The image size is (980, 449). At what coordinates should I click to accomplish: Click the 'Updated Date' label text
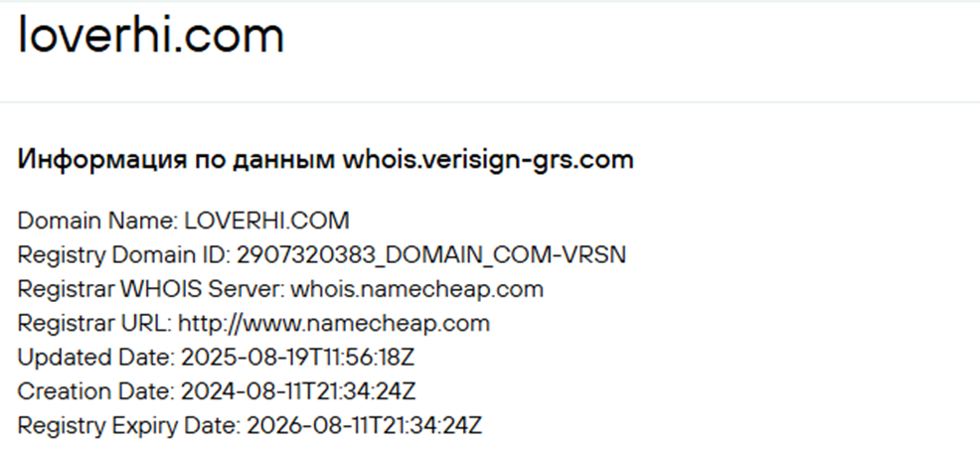pos(96,358)
